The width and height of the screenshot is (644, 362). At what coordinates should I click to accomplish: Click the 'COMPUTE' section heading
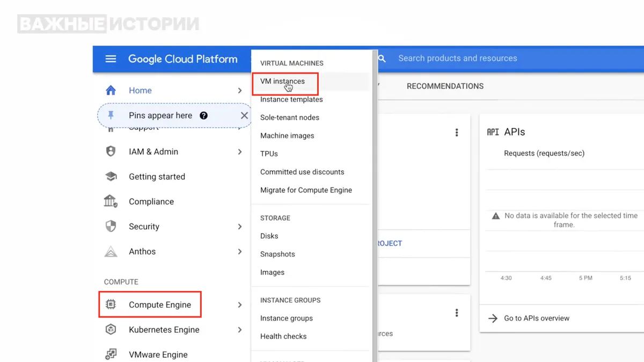click(x=121, y=282)
